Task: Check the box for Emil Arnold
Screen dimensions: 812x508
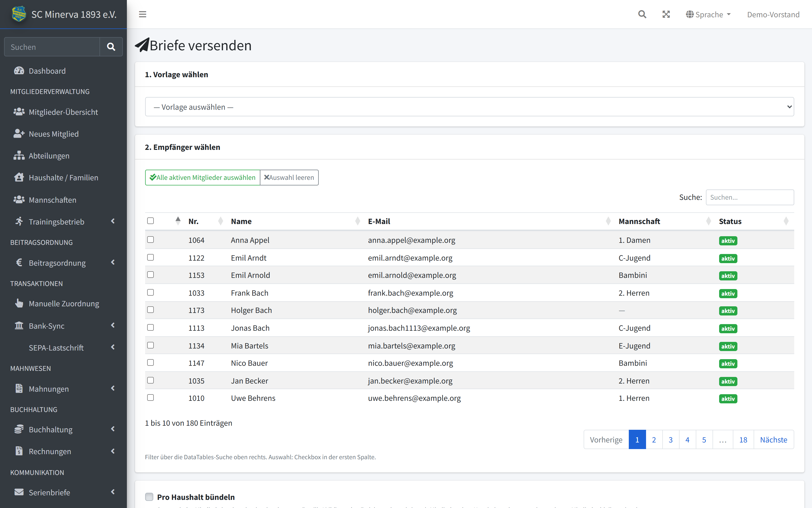Action: coord(150,275)
